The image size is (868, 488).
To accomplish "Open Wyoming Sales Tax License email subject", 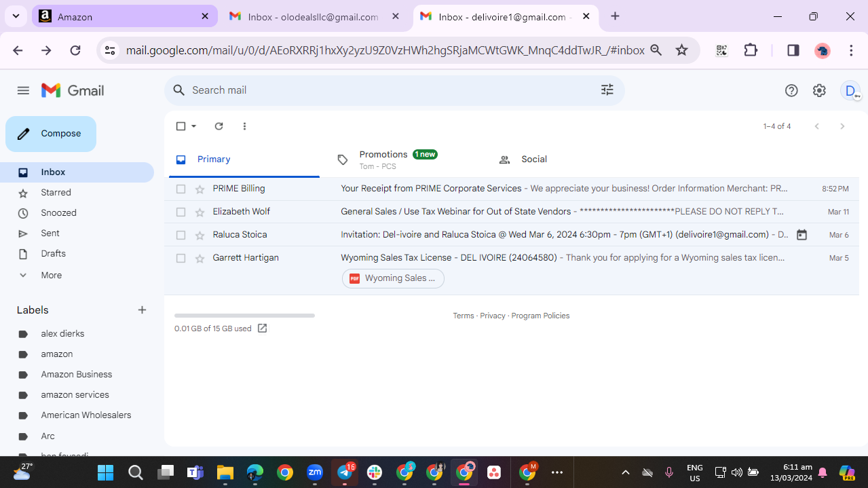I will pyautogui.click(x=449, y=258).
